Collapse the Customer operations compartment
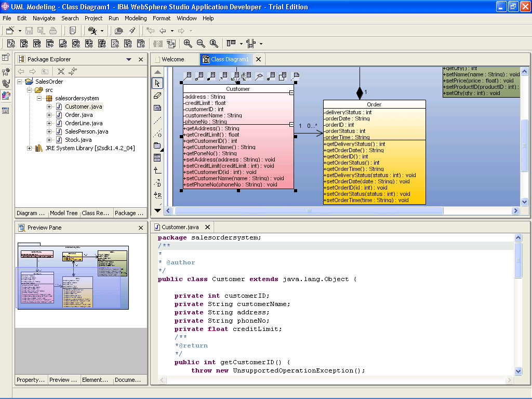Image resolution: width=532 pixels, height=399 pixels. click(x=291, y=125)
